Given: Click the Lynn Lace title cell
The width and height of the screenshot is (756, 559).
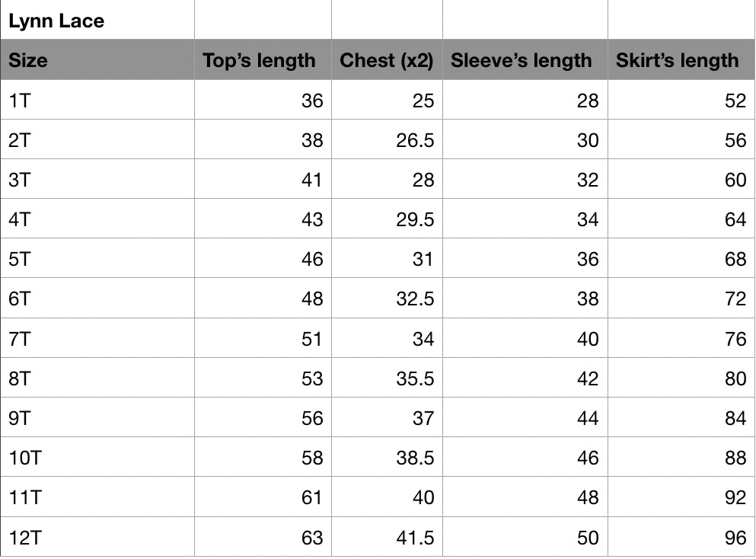Looking at the screenshot, I should click(57, 21).
